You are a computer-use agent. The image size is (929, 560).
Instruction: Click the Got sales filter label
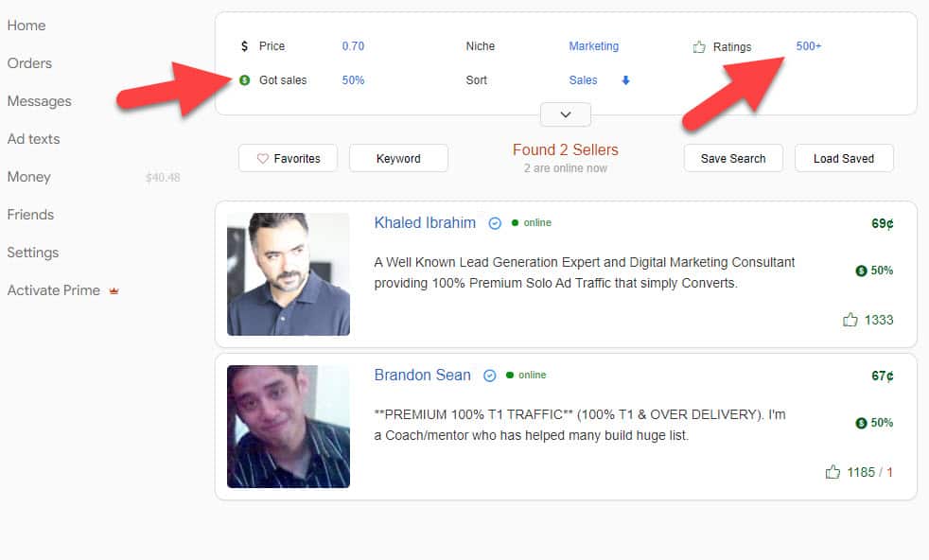tap(283, 80)
